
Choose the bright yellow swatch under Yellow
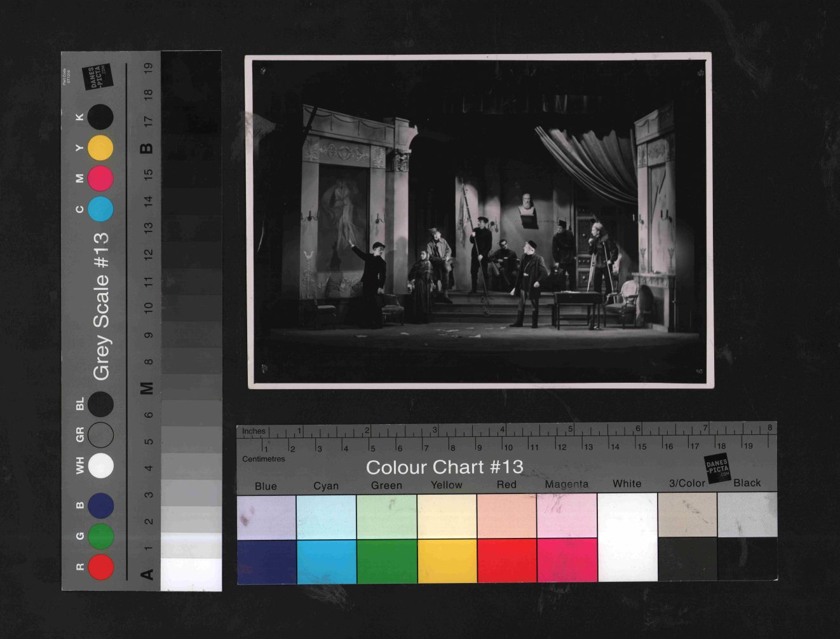point(447,561)
